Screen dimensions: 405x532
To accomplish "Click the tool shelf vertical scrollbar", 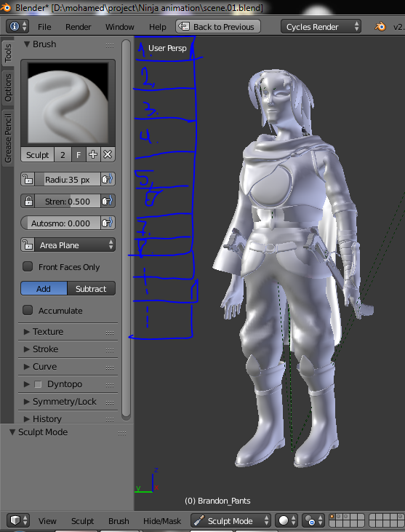I will pos(126,229).
